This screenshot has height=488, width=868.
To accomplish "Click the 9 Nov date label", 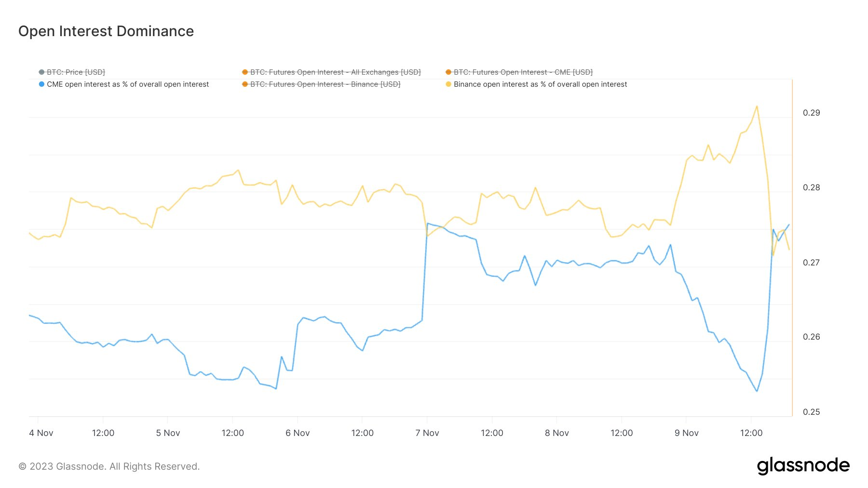I will 686,433.
